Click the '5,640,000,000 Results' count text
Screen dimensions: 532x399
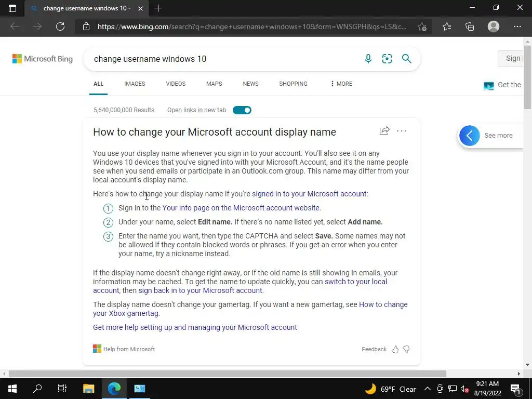click(x=124, y=110)
